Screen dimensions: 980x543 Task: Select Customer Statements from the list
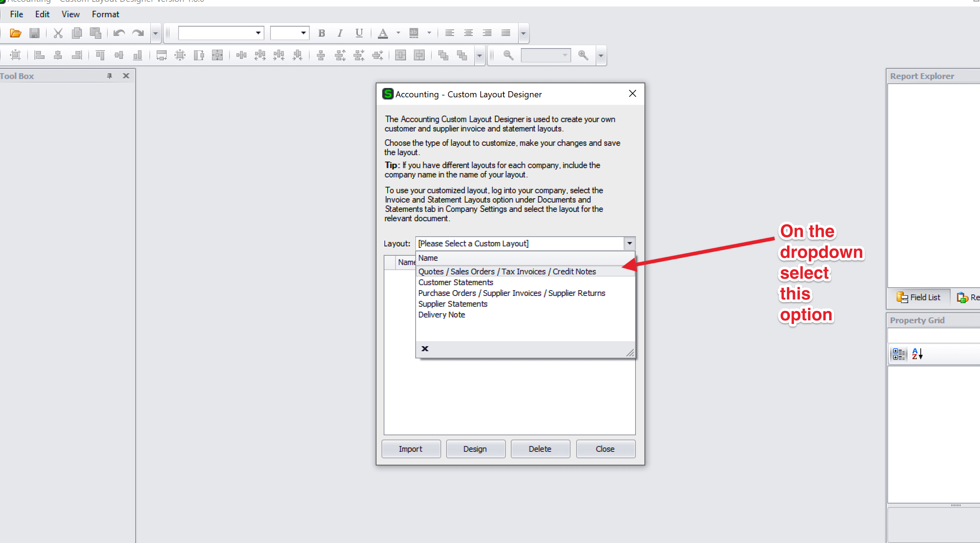pyautogui.click(x=456, y=283)
